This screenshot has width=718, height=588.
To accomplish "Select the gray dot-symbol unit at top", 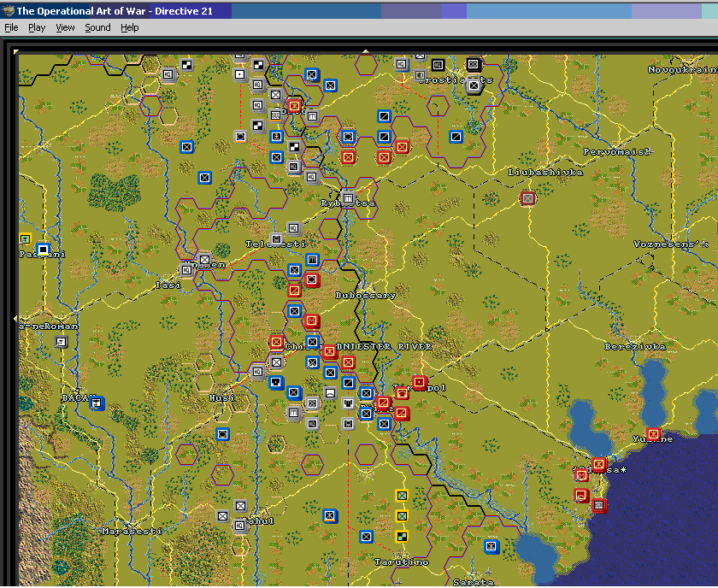I will (240, 74).
